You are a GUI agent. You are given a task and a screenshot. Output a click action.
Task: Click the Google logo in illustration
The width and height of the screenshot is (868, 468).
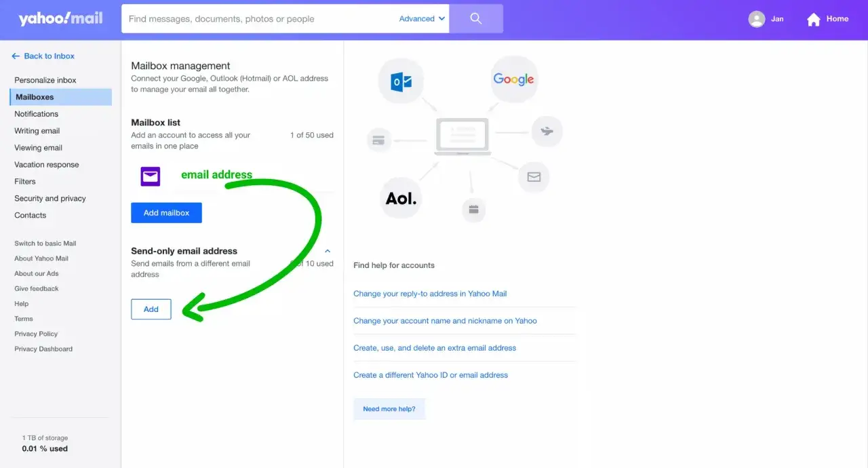tap(513, 79)
